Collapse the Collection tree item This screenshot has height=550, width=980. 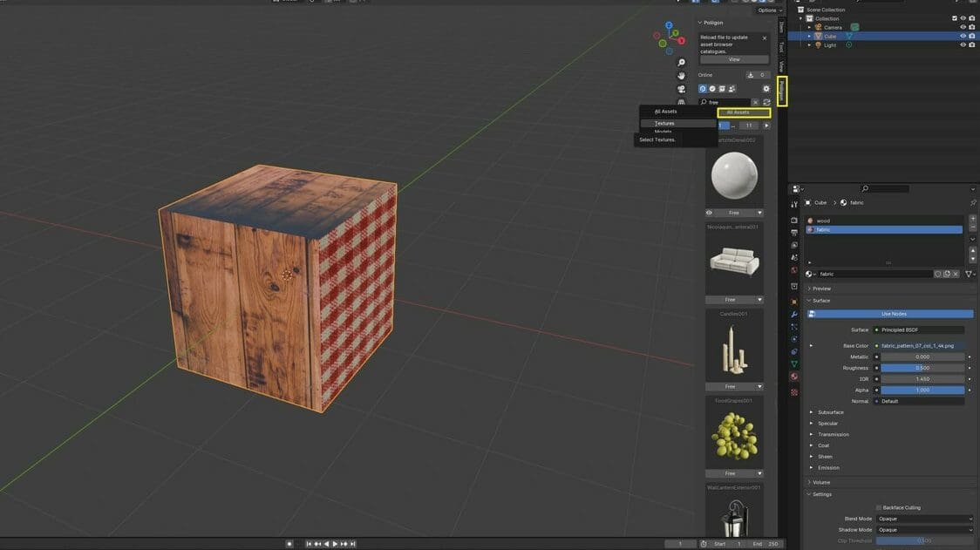point(801,19)
